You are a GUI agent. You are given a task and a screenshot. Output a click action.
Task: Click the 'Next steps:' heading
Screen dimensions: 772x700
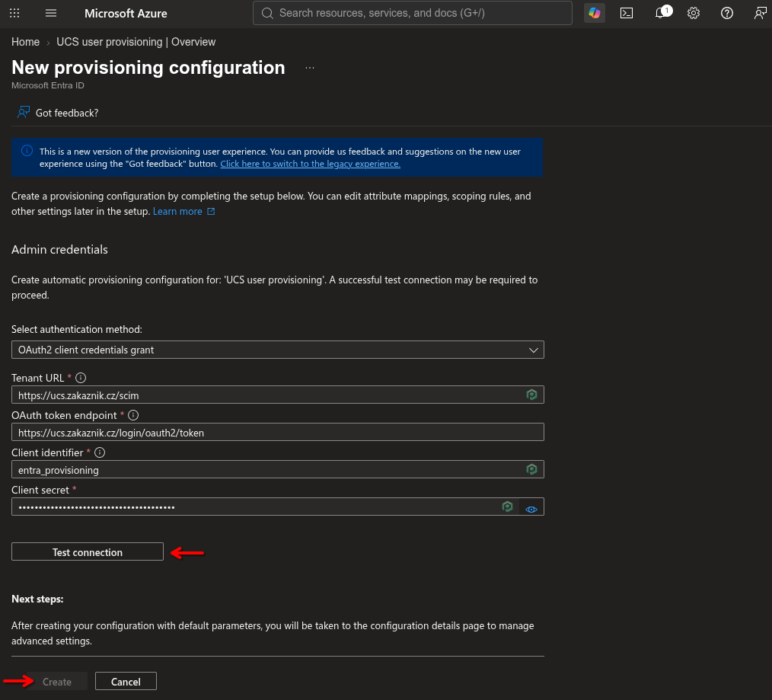[x=37, y=599]
